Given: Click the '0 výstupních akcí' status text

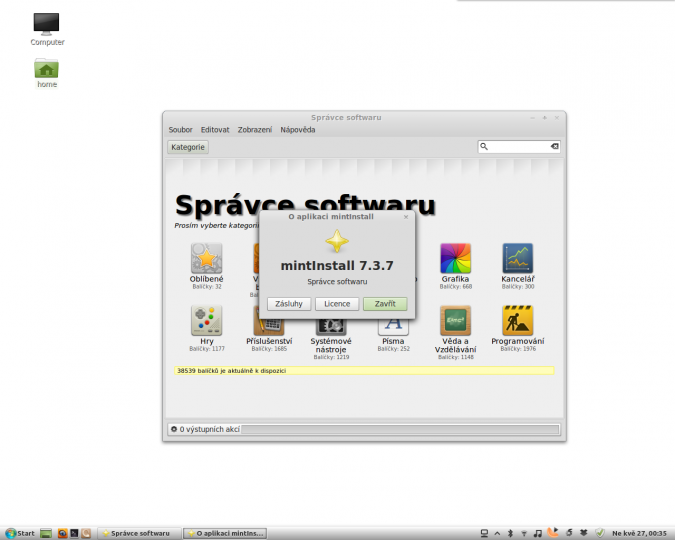Looking at the screenshot, I should tap(209, 429).
